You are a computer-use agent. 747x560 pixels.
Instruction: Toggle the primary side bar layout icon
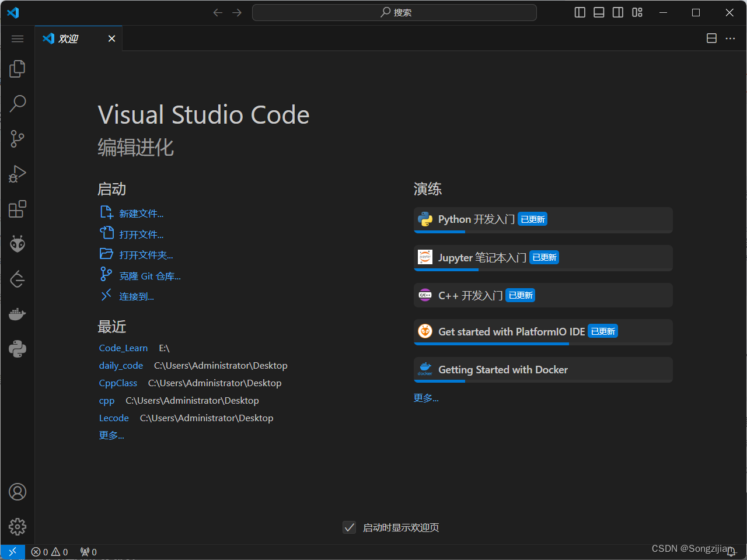click(x=580, y=12)
